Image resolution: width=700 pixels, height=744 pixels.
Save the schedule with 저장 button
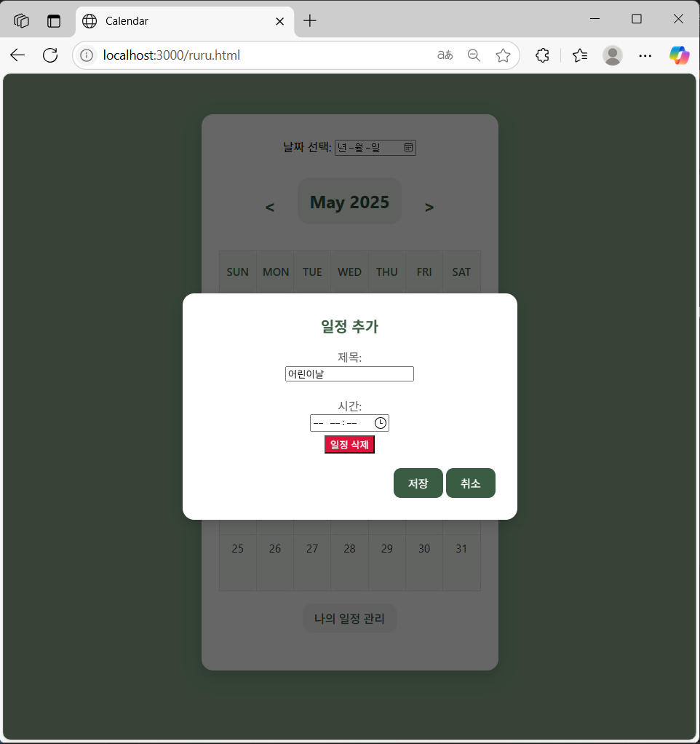click(418, 483)
